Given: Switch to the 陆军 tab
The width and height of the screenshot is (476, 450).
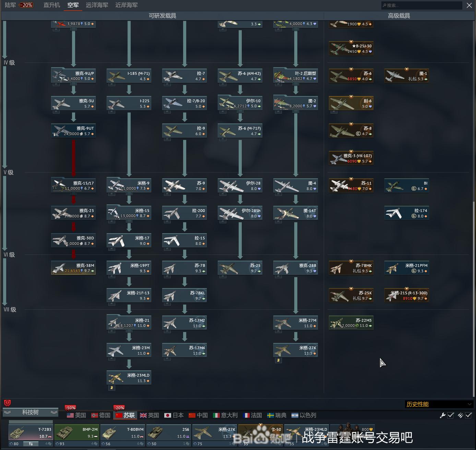Looking at the screenshot, I should coord(11,5).
